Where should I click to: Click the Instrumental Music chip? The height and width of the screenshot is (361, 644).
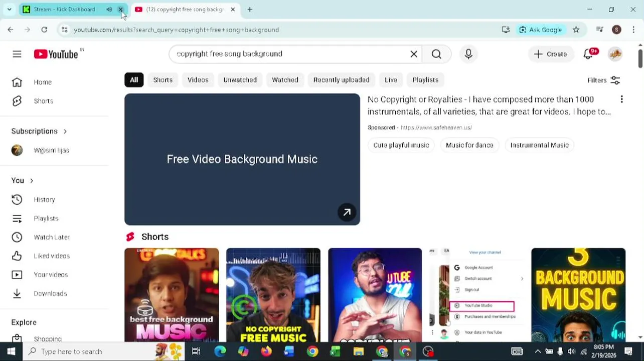pos(540,145)
